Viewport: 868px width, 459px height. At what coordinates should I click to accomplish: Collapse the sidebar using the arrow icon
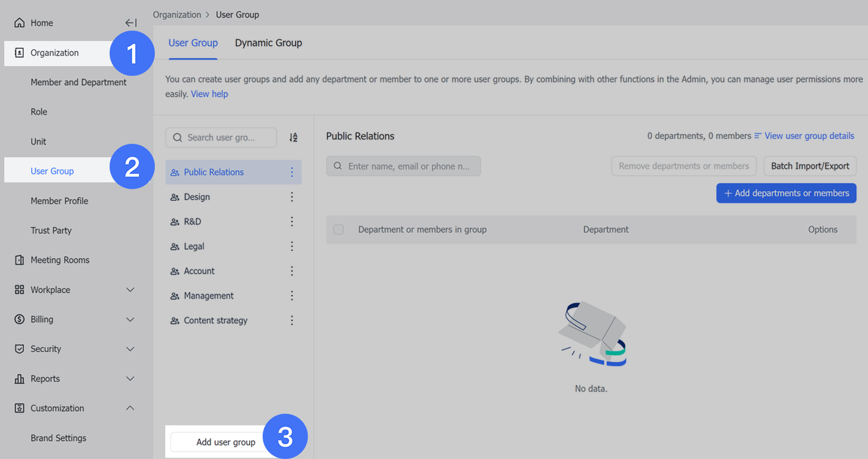[x=130, y=22]
